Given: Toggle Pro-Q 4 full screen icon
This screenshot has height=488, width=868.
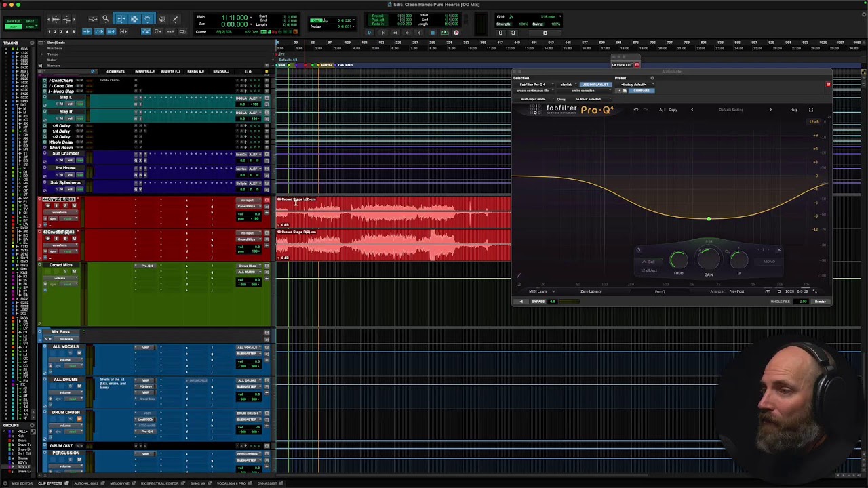Looking at the screenshot, I should (x=810, y=110).
